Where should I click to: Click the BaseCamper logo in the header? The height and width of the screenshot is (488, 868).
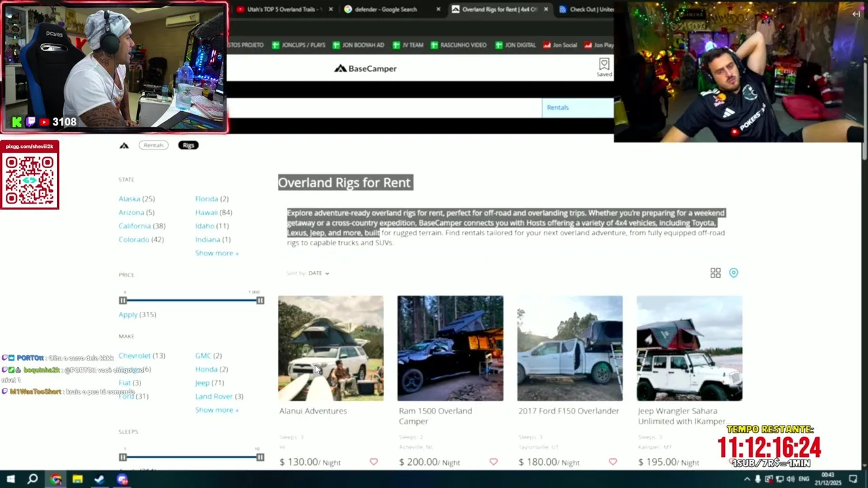click(366, 68)
